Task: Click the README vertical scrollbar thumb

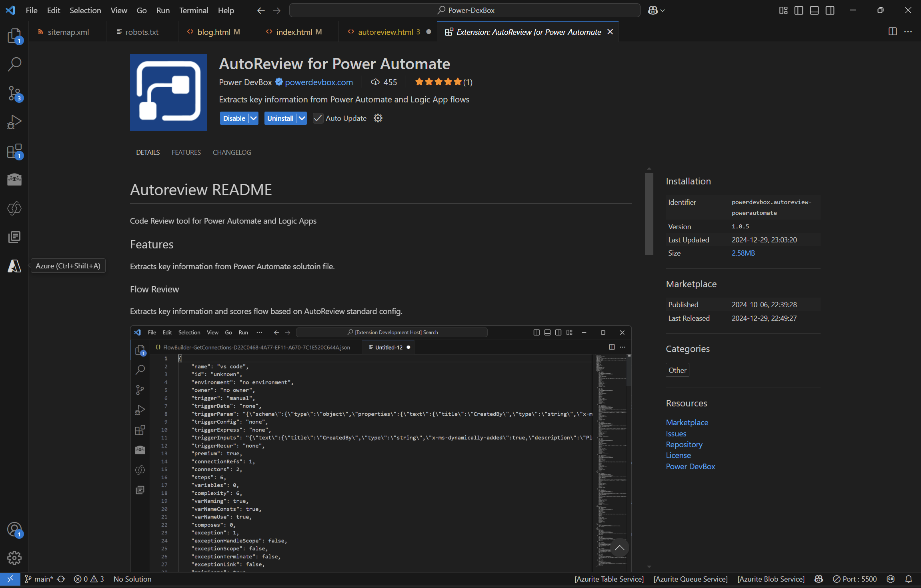Action: (649, 214)
